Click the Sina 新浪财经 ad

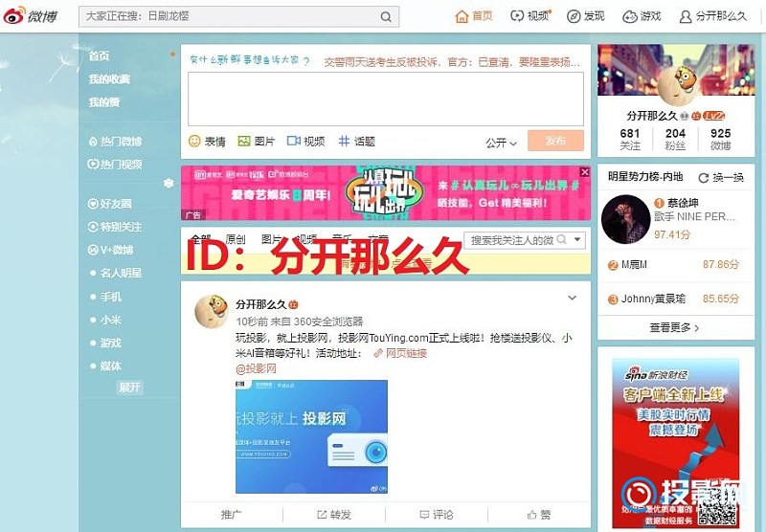[676, 443]
